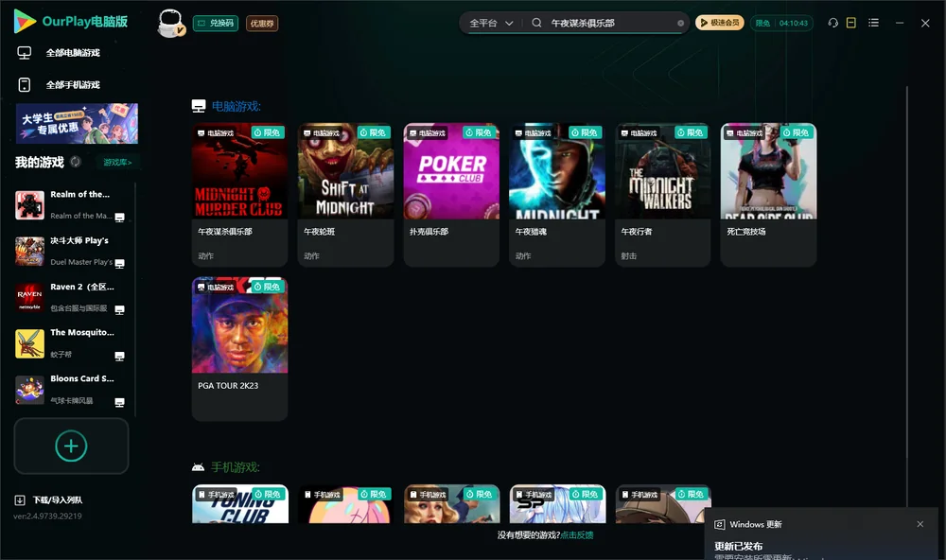
Task: Click the monitor icon beside 全部电脑游戏
Action: 25,53
